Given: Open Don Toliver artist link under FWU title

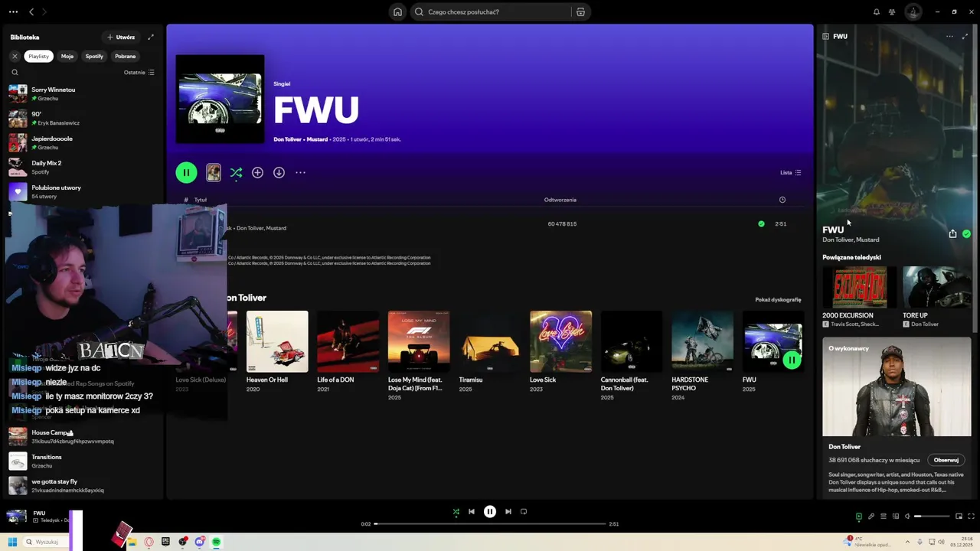Looking at the screenshot, I should coord(288,139).
